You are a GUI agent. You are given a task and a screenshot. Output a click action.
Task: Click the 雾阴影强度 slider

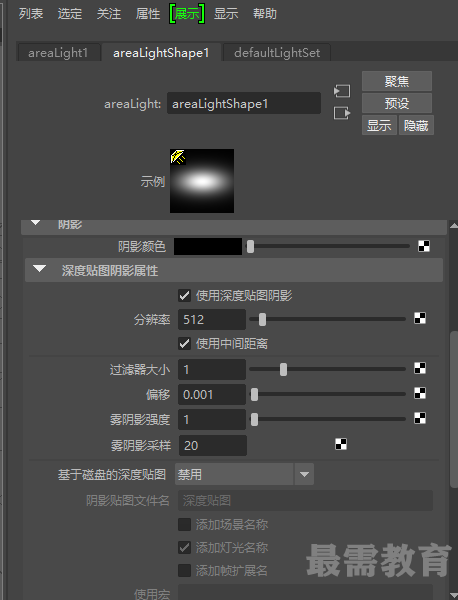pyautogui.click(x=328, y=419)
